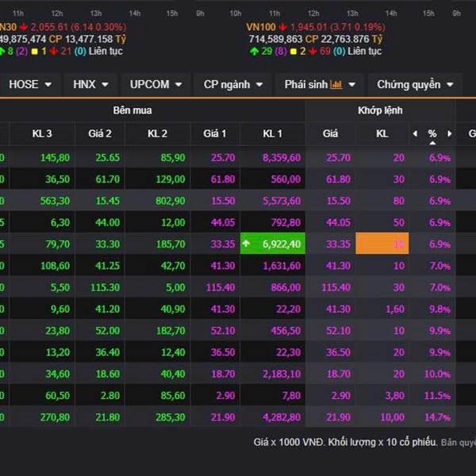Open the UPCOM dropdown menu

155,84
